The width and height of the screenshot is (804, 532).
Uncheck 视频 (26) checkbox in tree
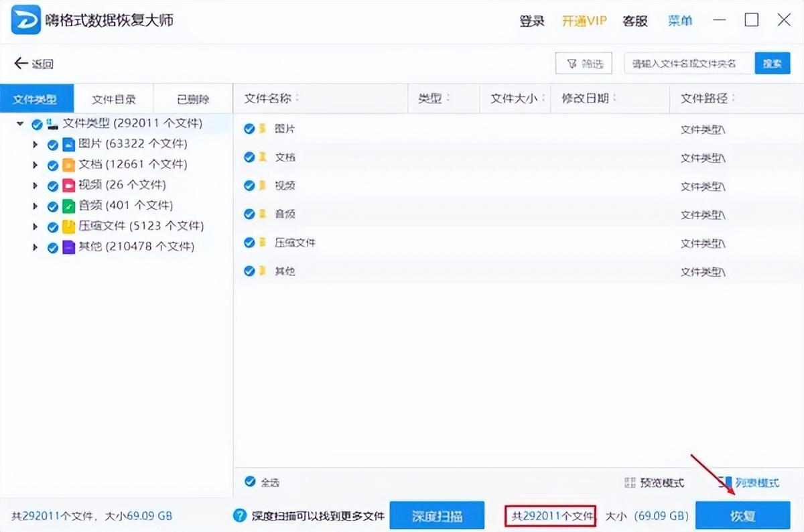[x=53, y=186]
